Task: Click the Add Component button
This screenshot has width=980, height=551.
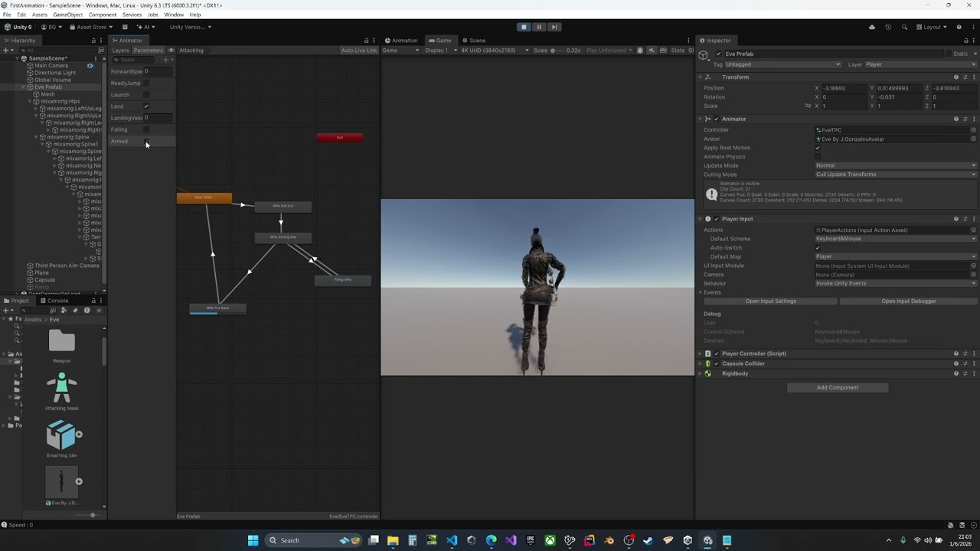Action: point(838,387)
